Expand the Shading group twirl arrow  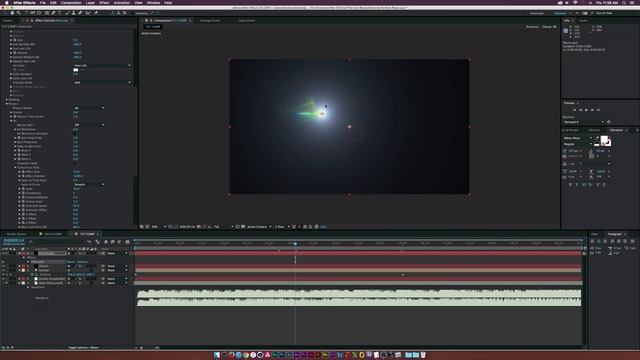pyautogui.click(x=7, y=99)
